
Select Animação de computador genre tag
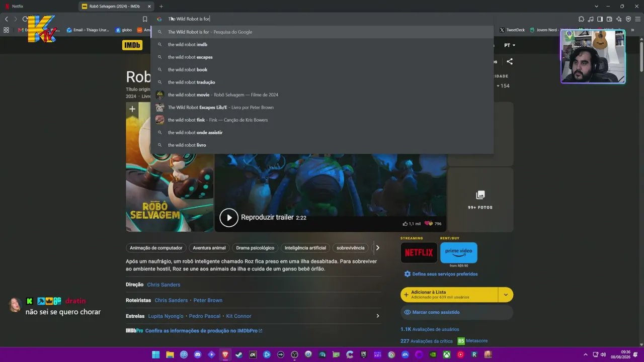pyautogui.click(x=156, y=248)
